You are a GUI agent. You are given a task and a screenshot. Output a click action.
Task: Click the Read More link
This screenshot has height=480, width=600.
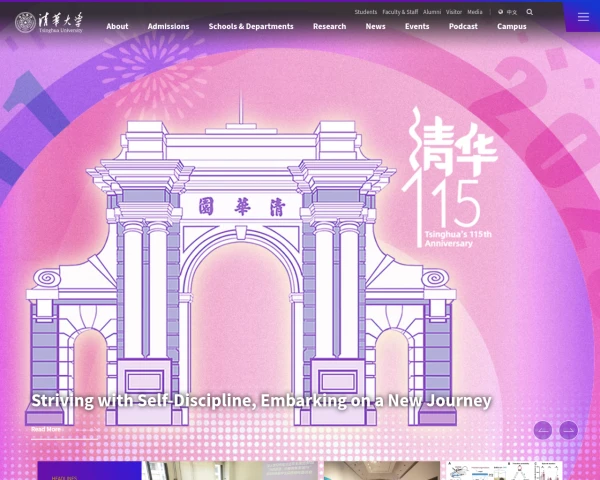coord(46,429)
